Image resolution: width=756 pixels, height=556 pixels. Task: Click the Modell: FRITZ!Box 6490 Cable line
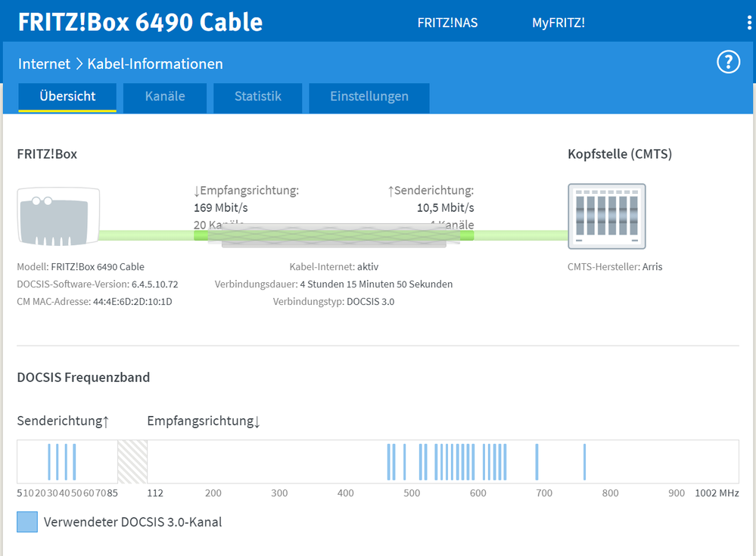80,267
